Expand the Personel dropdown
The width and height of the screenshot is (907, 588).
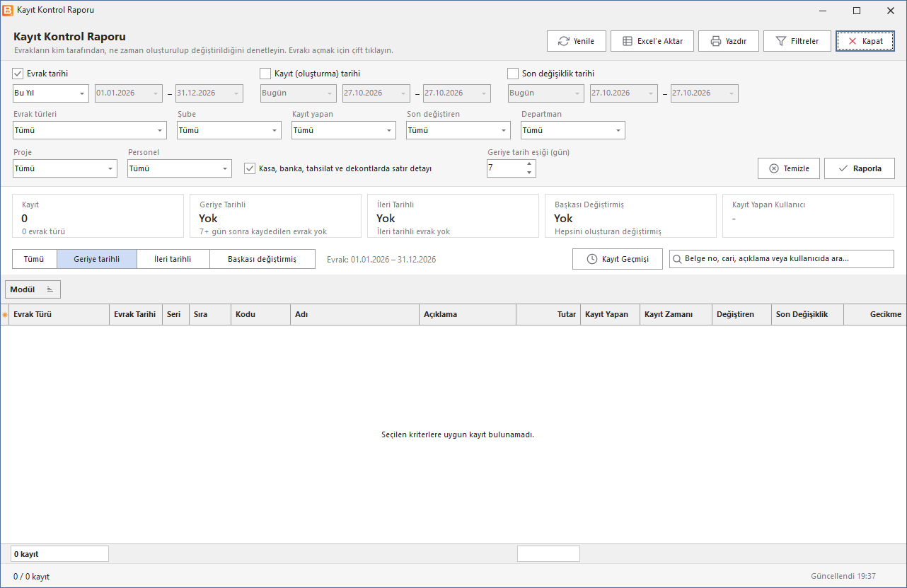point(180,168)
